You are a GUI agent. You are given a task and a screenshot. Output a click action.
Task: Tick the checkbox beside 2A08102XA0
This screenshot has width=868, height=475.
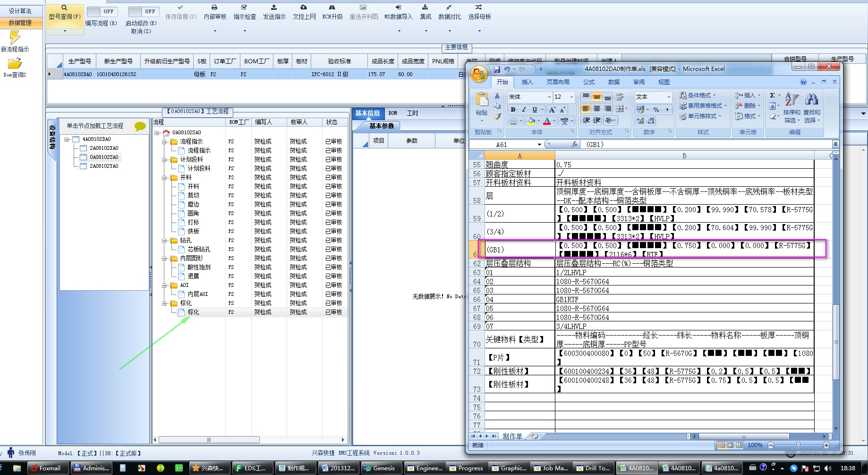pos(84,148)
